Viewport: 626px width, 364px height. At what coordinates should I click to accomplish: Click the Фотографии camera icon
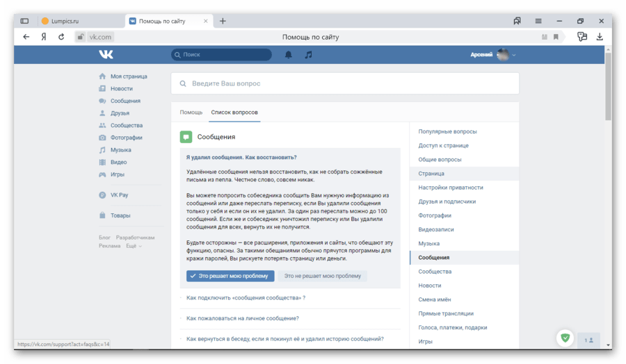click(102, 138)
